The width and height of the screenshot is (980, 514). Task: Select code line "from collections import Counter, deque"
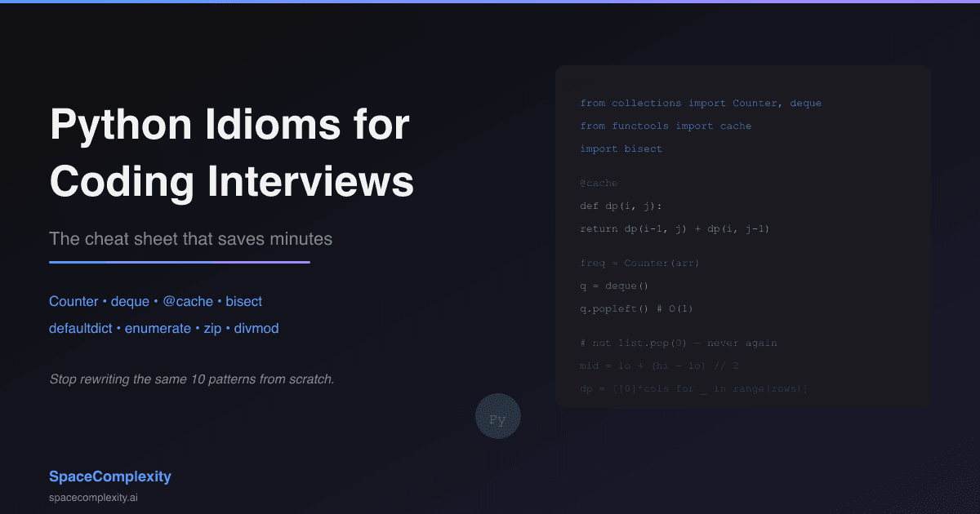pyautogui.click(x=701, y=103)
